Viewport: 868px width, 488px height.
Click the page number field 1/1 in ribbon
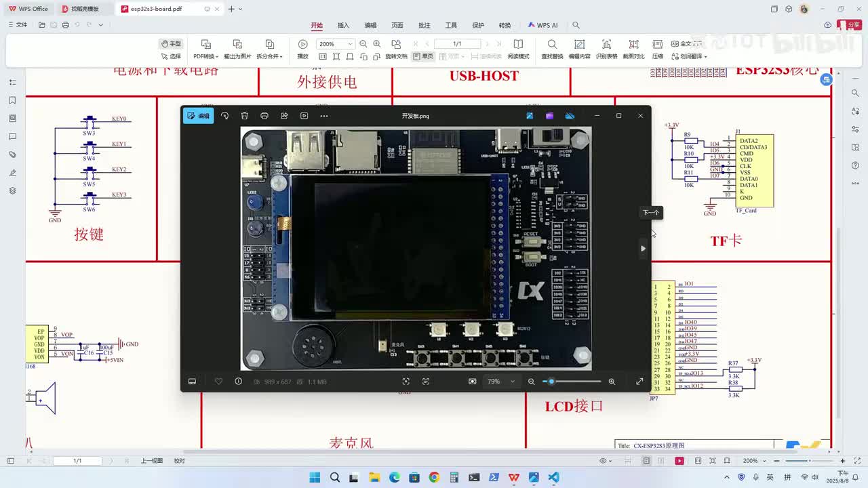point(458,43)
